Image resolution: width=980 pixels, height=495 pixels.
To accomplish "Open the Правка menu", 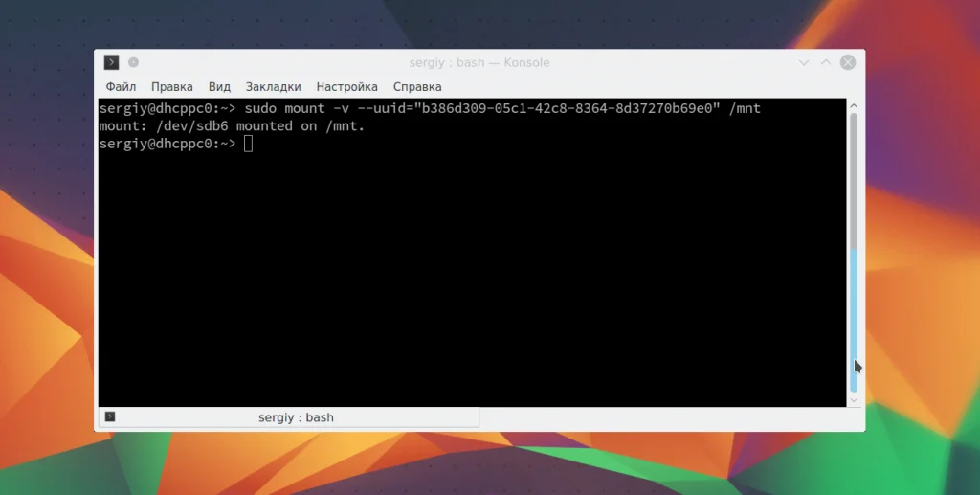I will point(172,87).
